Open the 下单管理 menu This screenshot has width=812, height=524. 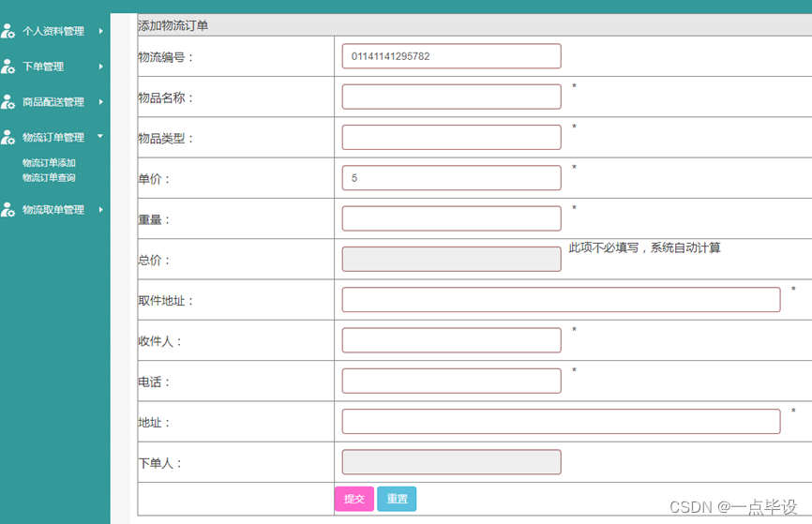pyautogui.click(x=43, y=67)
